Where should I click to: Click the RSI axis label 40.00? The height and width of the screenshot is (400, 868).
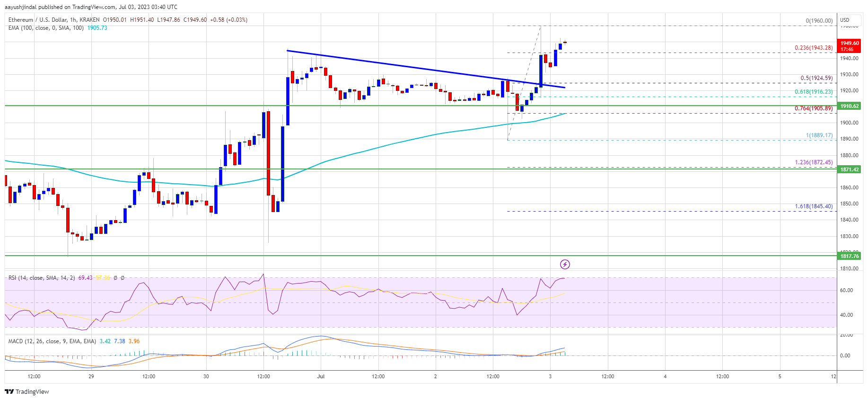[x=846, y=315]
